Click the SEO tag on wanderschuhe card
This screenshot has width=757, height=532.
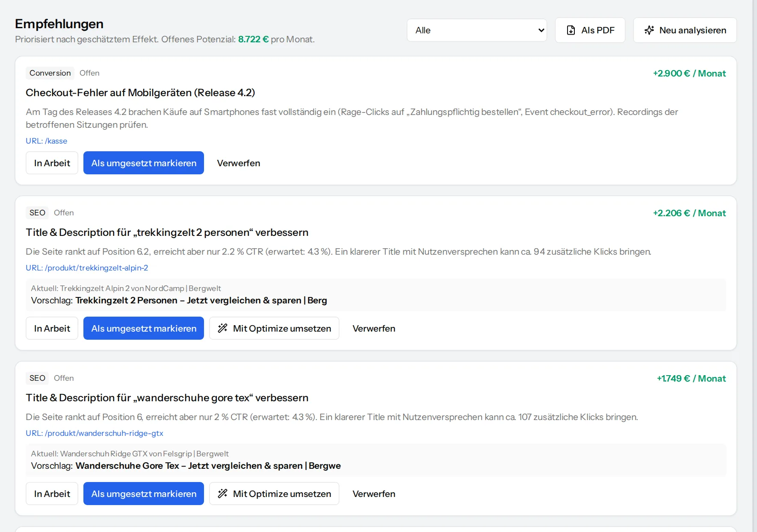coord(37,378)
